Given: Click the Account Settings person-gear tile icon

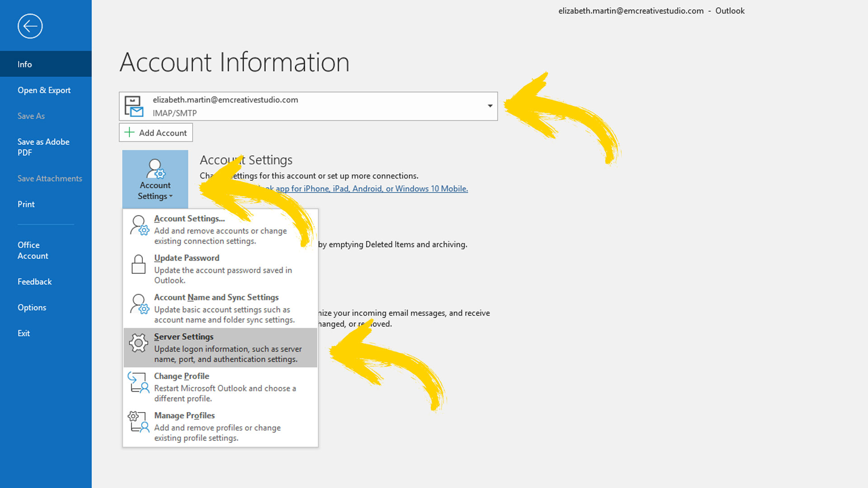Looking at the screenshot, I should click(x=156, y=169).
